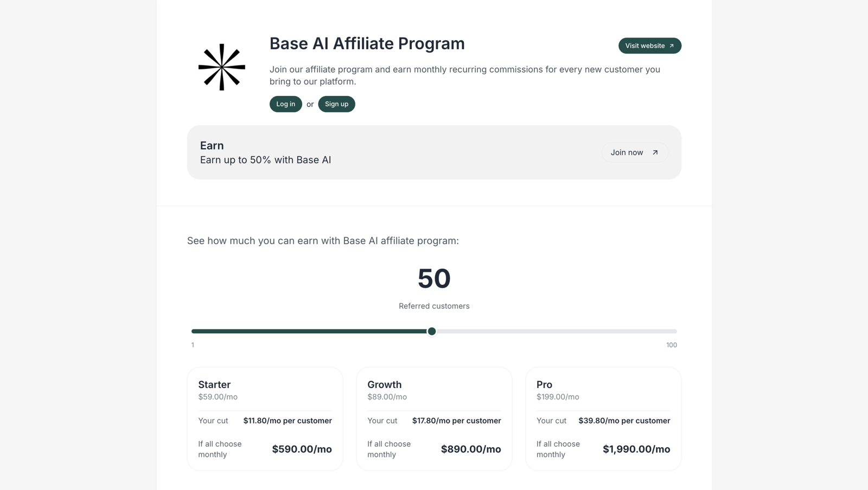
Task: Click the Starter $11.80 per customer value
Action: tap(288, 421)
